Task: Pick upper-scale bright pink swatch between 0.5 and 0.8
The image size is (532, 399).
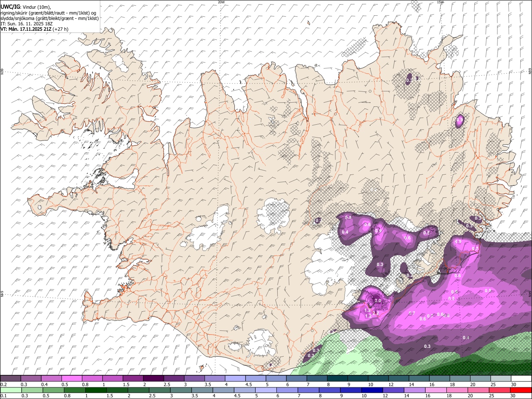Action: (x=72, y=379)
